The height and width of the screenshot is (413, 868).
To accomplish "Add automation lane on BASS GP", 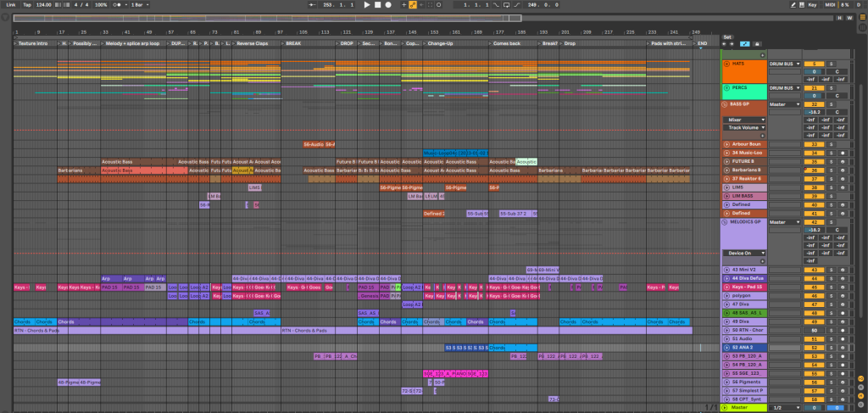I will pos(762,135).
